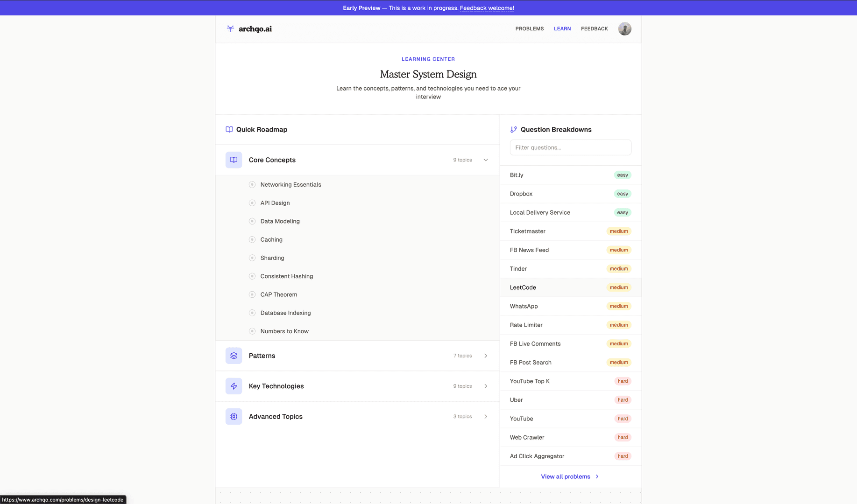This screenshot has height=504, width=857.
Task: Toggle the Numbers to Know progress circle
Action: tap(252, 331)
